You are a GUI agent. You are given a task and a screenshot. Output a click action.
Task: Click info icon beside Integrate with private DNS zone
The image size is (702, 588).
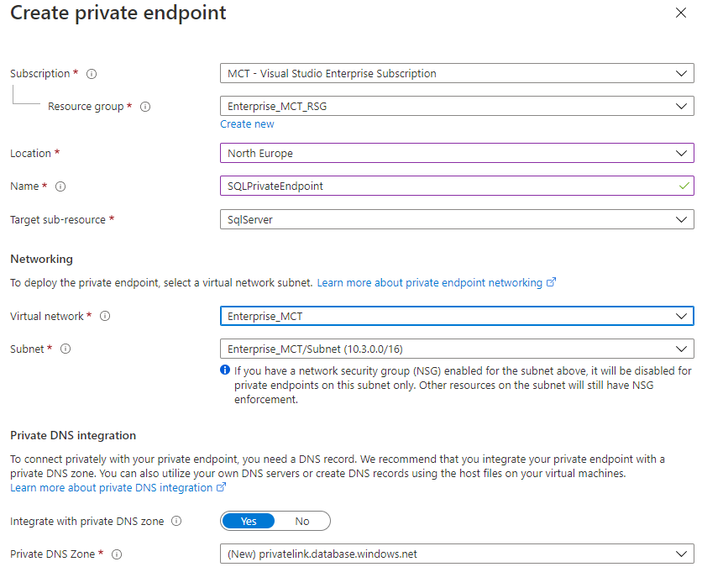pos(176,521)
